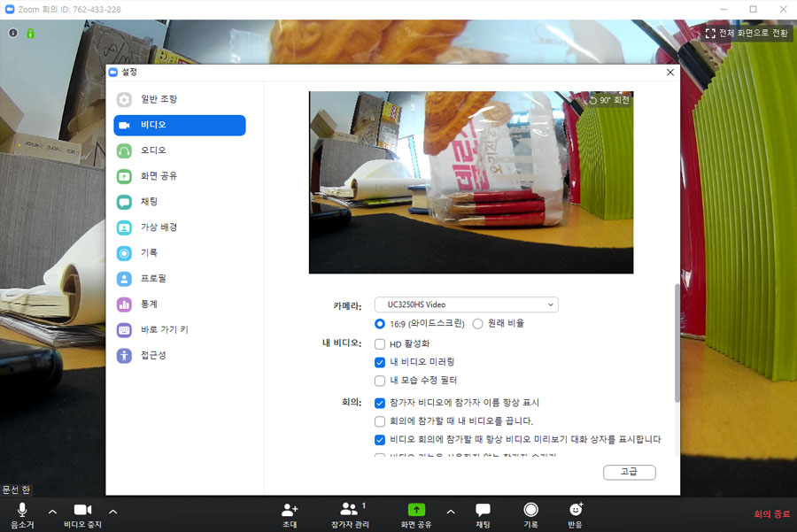
Task: Click the settings panel vertical scrollbar
Action: [677, 343]
